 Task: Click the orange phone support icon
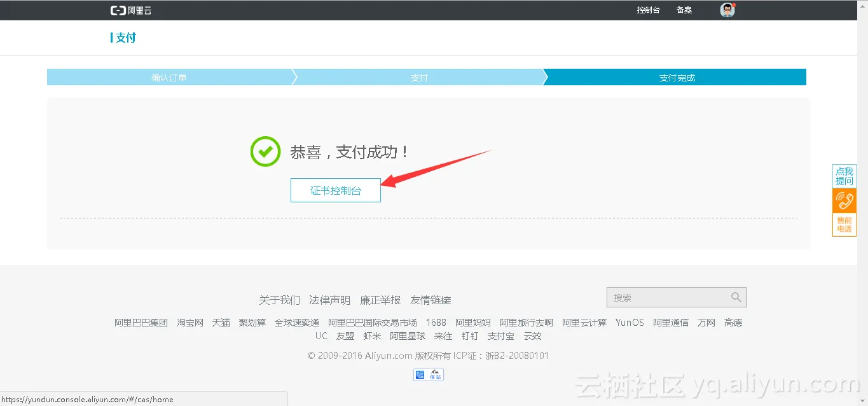pyautogui.click(x=844, y=200)
